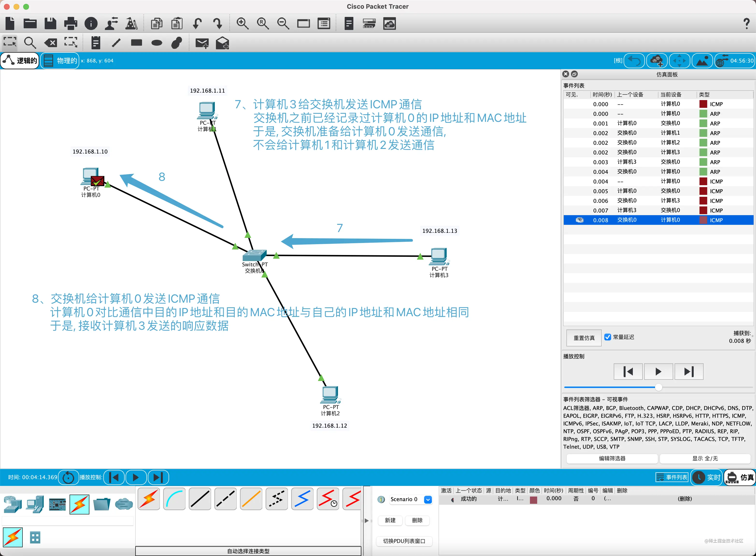The height and width of the screenshot is (556, 756).
Task: Open the Scenario 0 dropdown
Action: click(428, 499)
